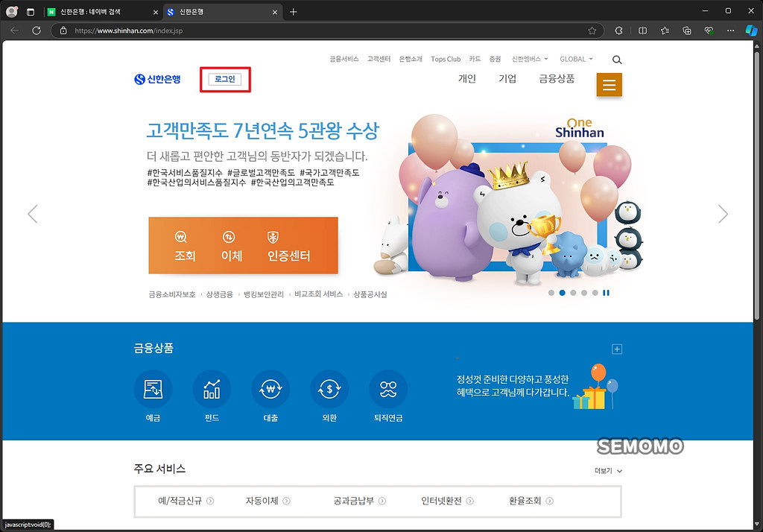This screenshot has height=532, width=763.
Task: Open the 금융상품 top menu
Action: [557, 79]
